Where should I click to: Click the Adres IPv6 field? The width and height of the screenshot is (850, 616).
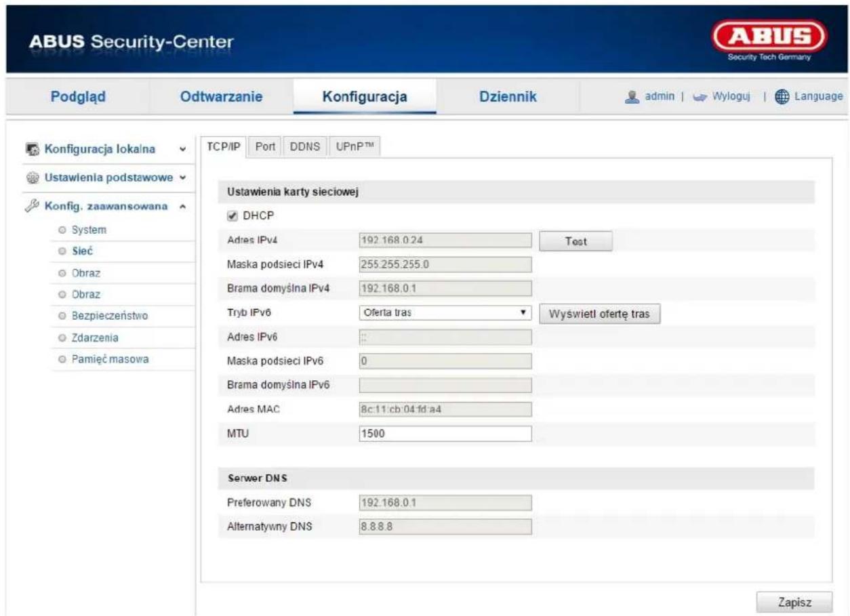click(x=445, y=337)
